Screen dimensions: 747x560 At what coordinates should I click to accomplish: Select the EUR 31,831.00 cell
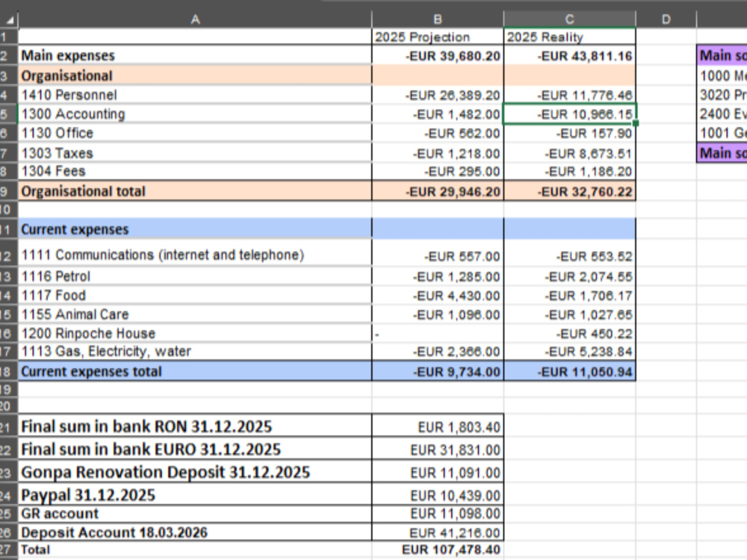(437, 449)
